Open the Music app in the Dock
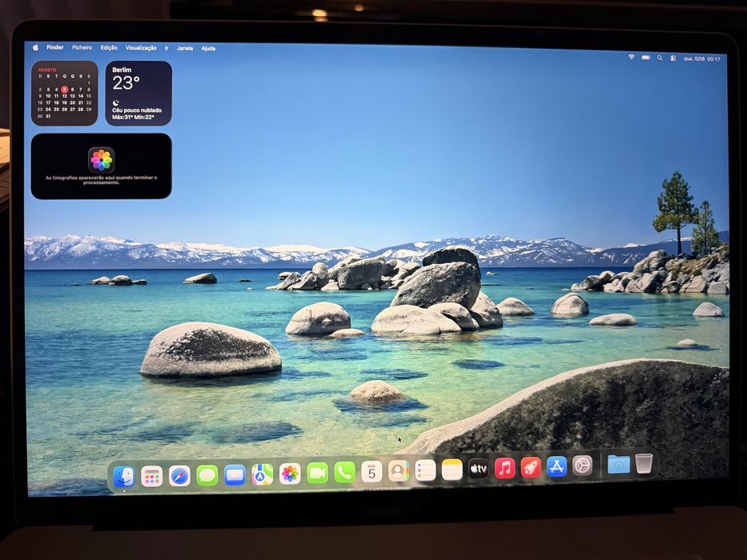The width and height of the screenshot is (747, 560). (x=505, y=469)
